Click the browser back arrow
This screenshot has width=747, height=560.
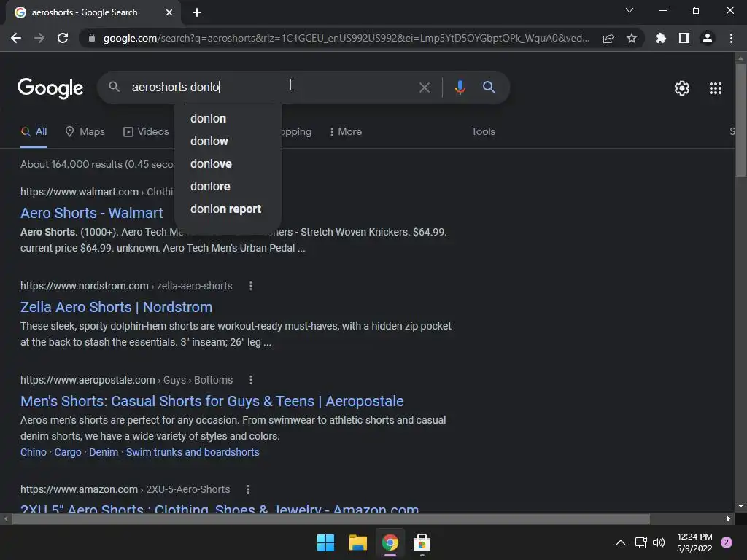(16, 38)
